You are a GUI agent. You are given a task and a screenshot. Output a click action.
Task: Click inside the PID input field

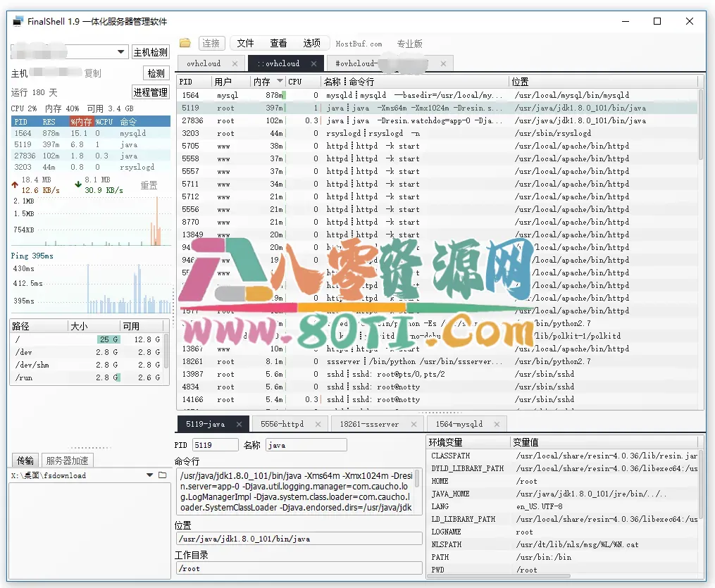(x=215, y=444)
